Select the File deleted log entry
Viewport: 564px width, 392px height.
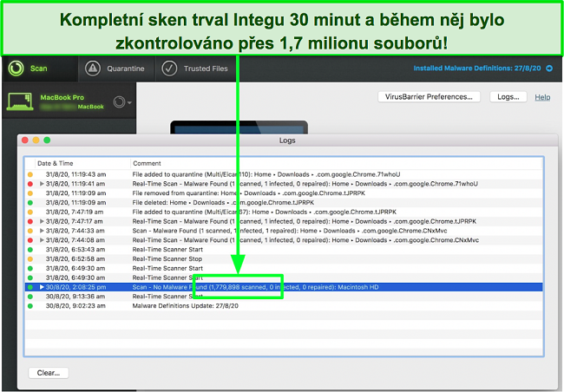(284, 202)
